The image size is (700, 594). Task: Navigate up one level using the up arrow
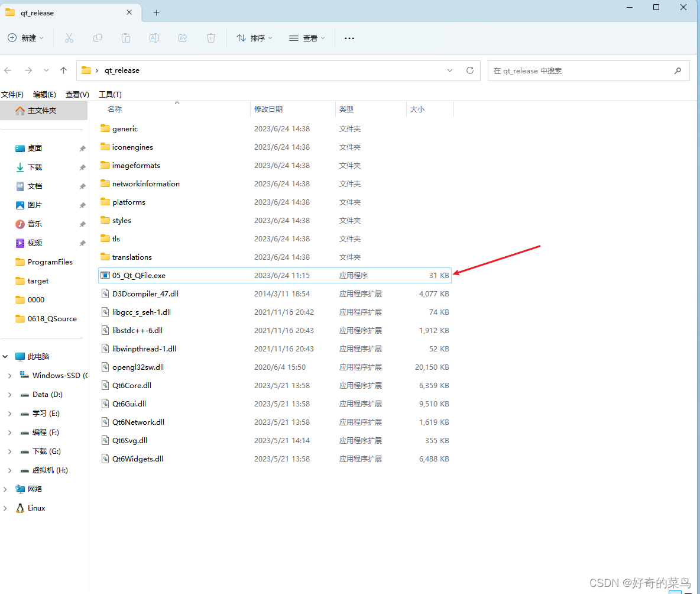click(x=64, y=70)
